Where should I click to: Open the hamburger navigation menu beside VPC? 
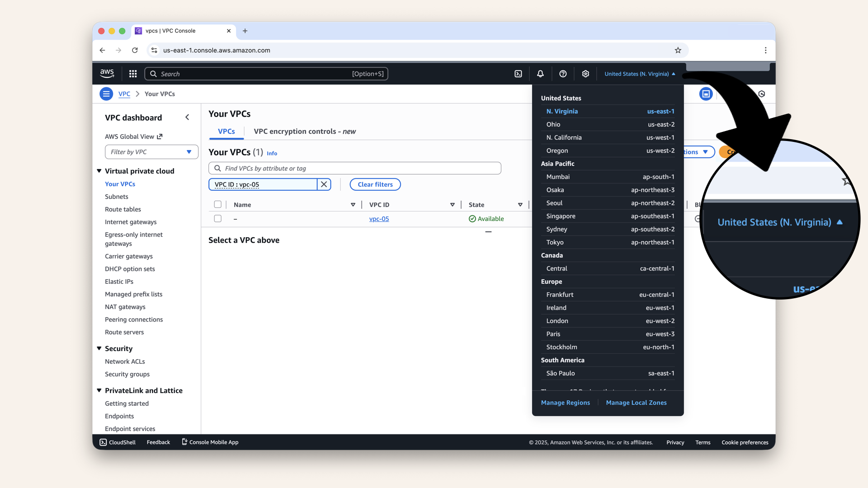[x=106, y=94]
